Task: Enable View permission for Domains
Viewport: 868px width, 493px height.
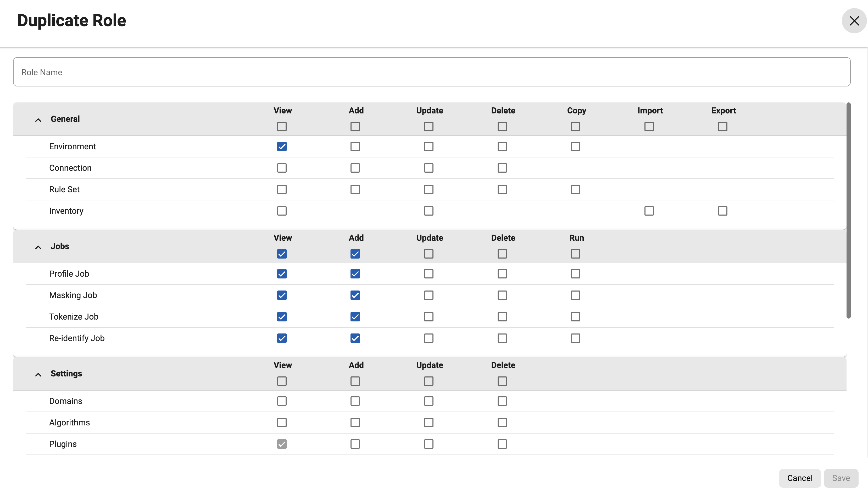Action: click(x=282, y=401)
